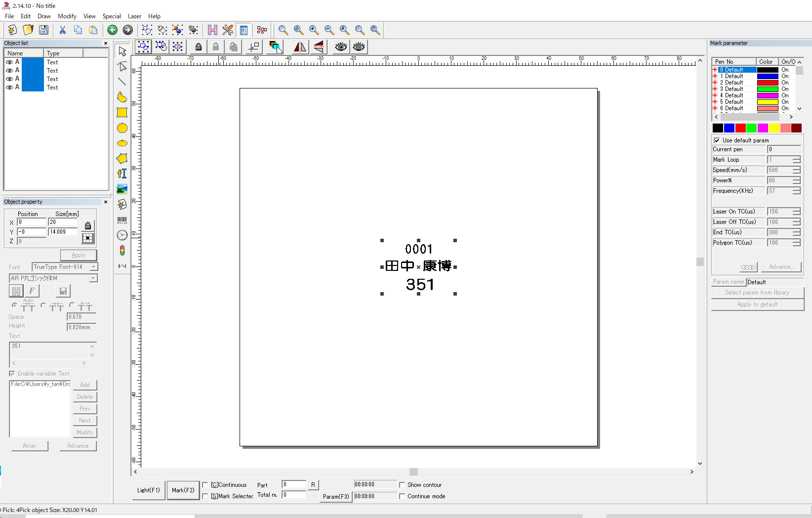
Task: Click the hatch tool icon
Action: tap(212, 30)
